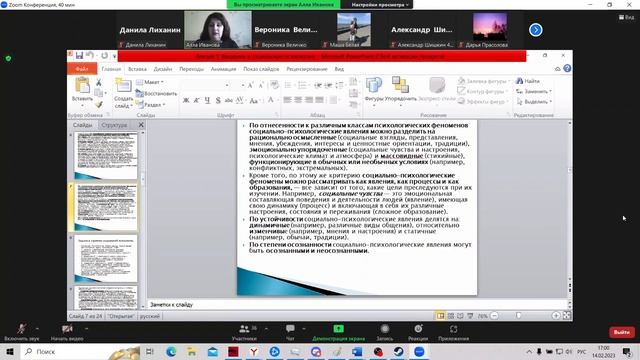
Task: Click the Undo icon in quick access toolbar
Action: point(90,56)
